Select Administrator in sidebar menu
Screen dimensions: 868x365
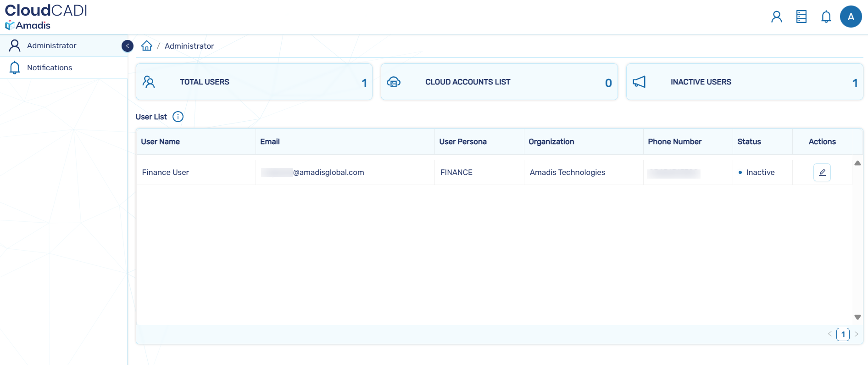click(51, 45)
